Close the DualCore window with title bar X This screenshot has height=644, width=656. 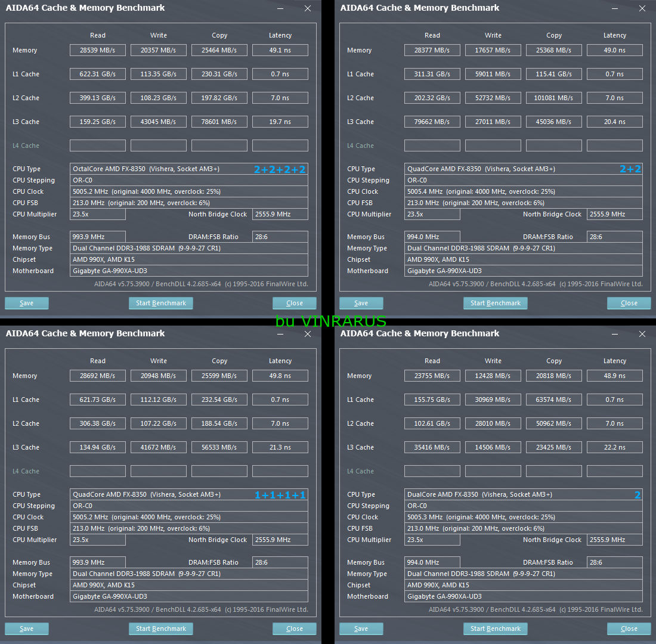[x=642, y=334]
